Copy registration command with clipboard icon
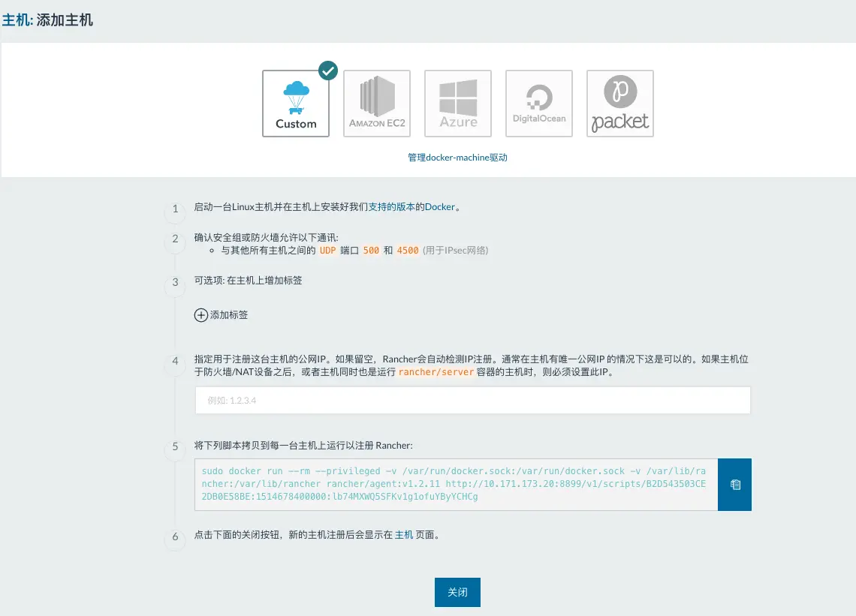The width and height of the screenshot is (856, 616). [x=735, y=485]
